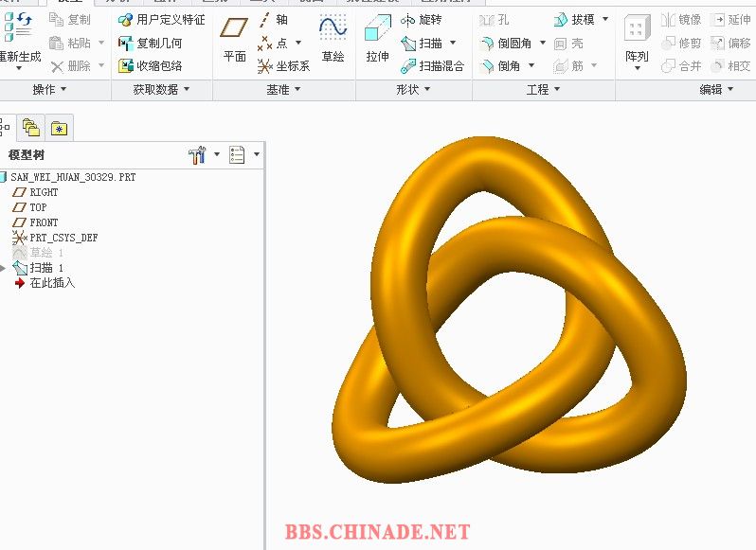Select the FRONT plane in model tree
This screenshot has height=550, width=756.
coord(43,222)
